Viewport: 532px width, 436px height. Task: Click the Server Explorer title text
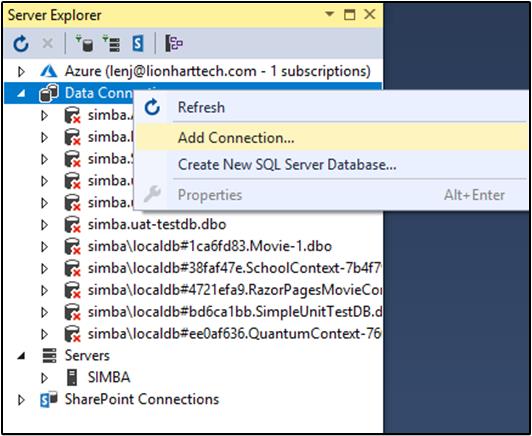[54, 15]
